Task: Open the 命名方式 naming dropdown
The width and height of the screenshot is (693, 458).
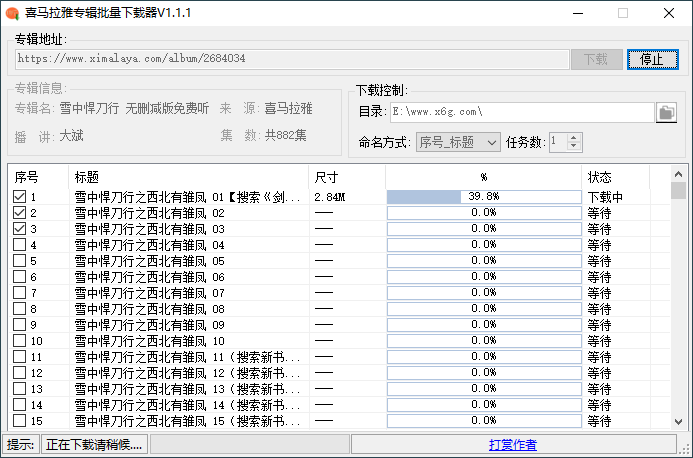Action: tap(458, 143)
